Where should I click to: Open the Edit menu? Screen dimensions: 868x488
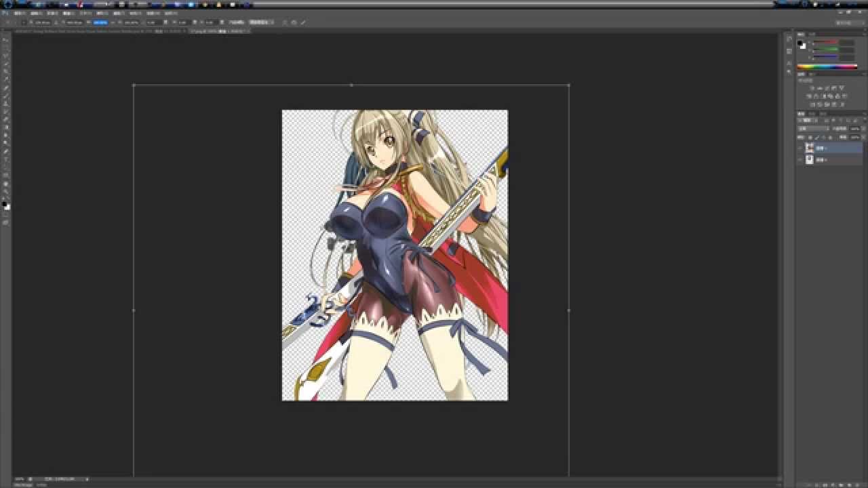[37, 13]
